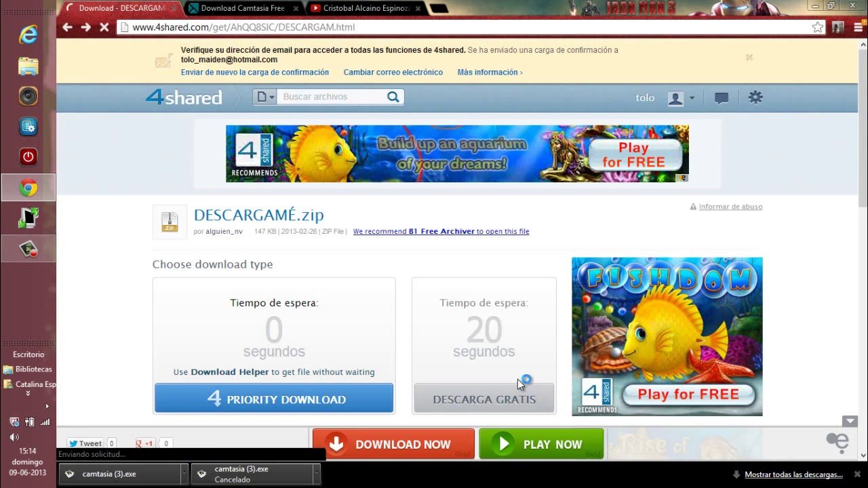
Task: Click the screen recorder icon on the taskbar
Action: tap(28, 249)
